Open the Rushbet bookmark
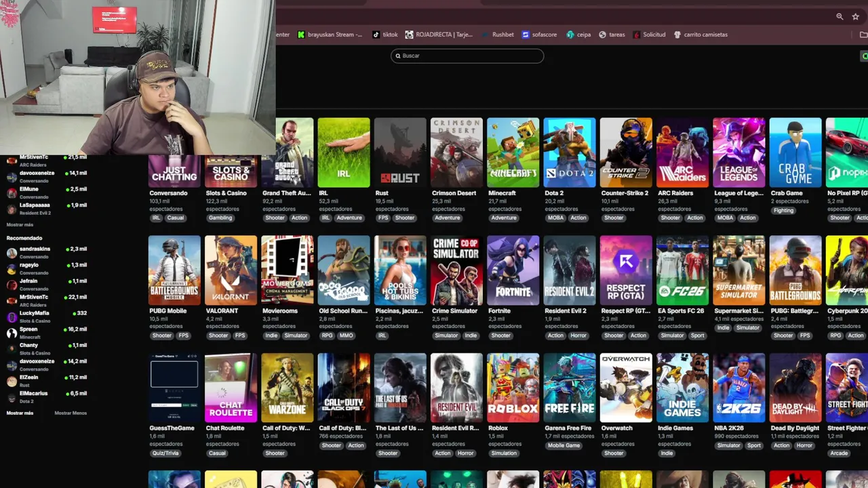The image size is (868, 488). [497, 35]
